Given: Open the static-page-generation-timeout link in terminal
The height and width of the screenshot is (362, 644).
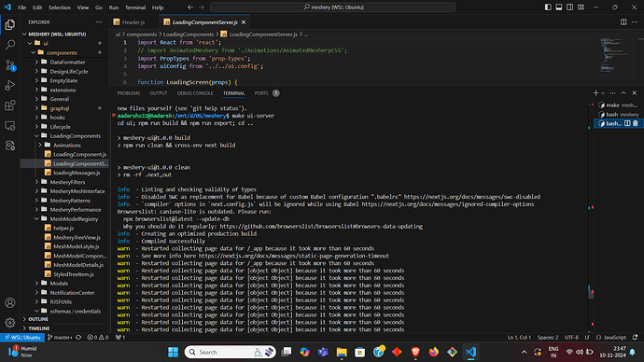Looking at the screenshot, I should pyautogui.click(x=294, y=256).
